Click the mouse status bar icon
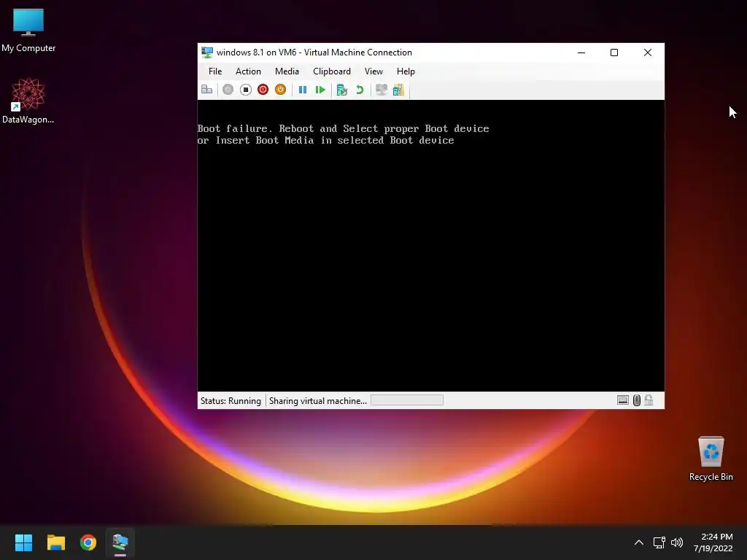 (636, 400)
